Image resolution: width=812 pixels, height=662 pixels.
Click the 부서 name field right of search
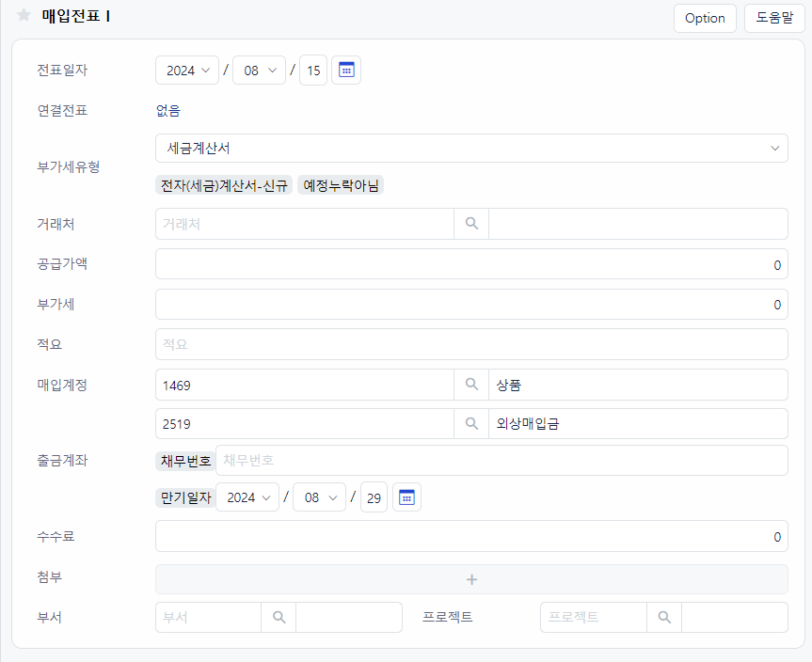tap(348, 617)
